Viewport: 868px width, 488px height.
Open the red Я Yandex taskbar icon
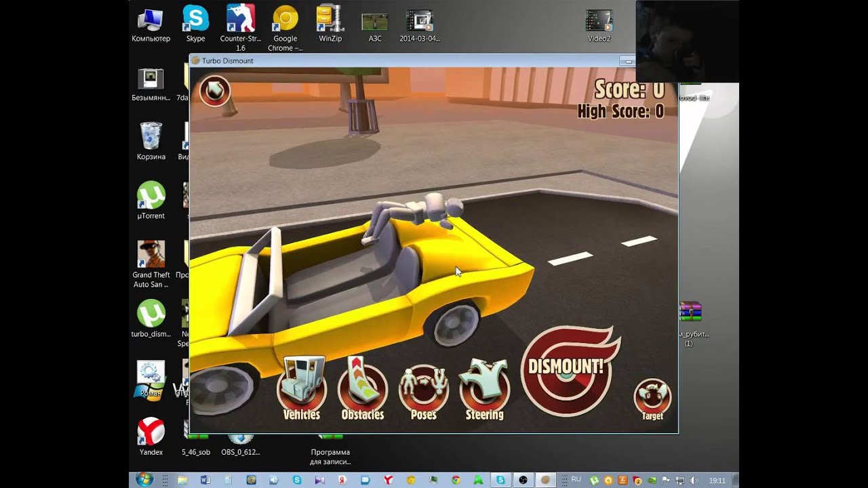[x=342, y=480]
